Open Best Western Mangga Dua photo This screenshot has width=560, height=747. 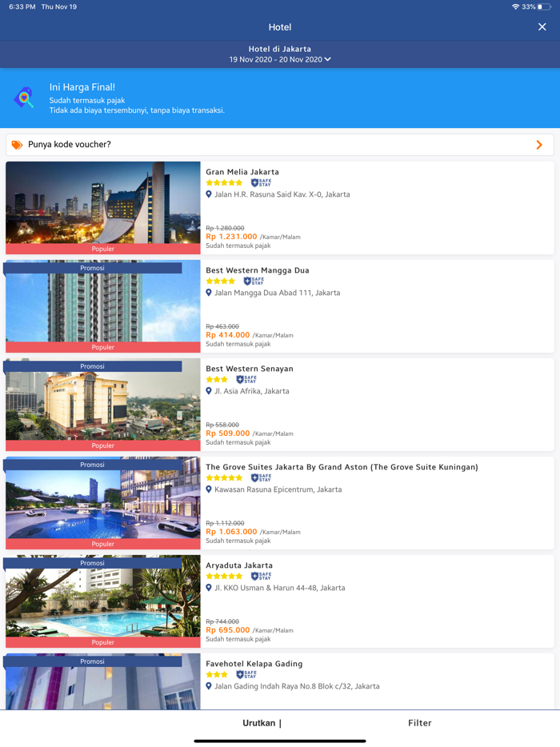[x=103, y=307]
